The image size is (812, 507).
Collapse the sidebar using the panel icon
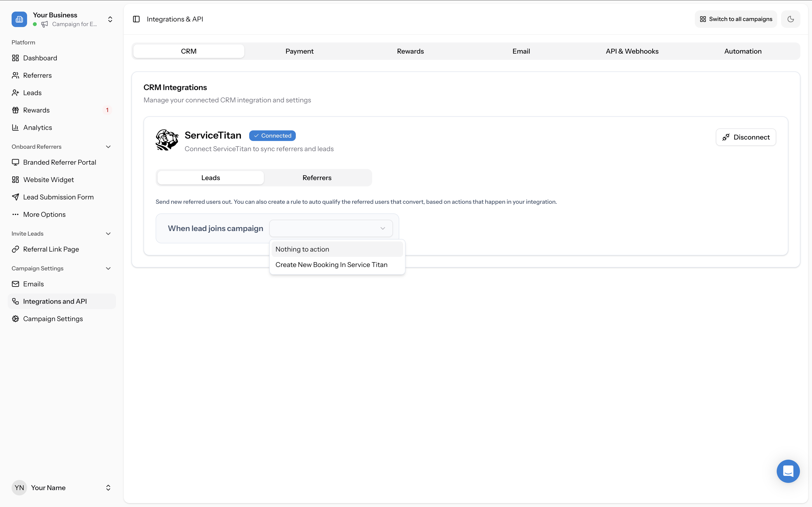click(136, 19)
